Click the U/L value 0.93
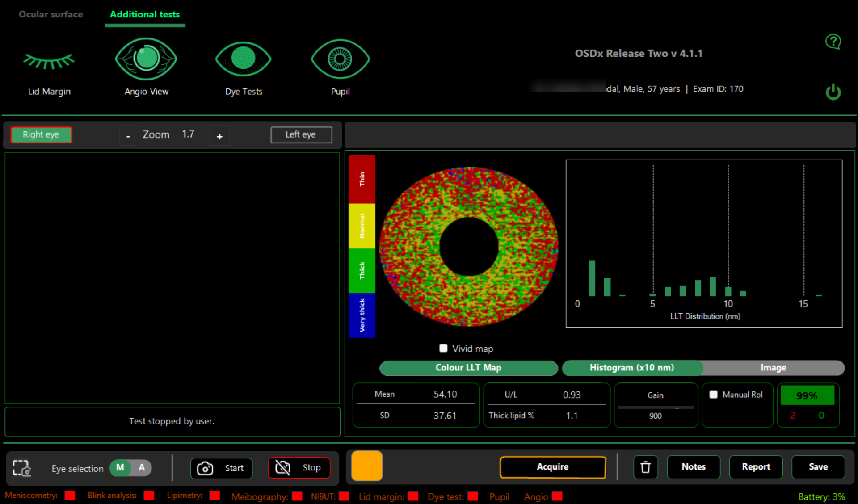858x504 pixels. [x=572, y=395]
